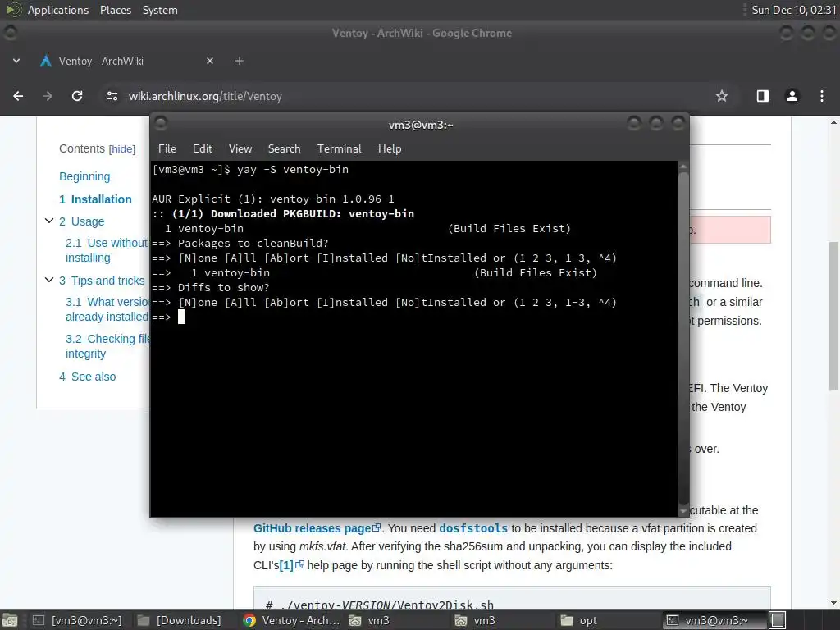Image resolution: width=840 pixels, height=630 pixels.
Task: Click Chrome's forward navigation arrow
Action: pyautogui.click(x=47, y=96)
